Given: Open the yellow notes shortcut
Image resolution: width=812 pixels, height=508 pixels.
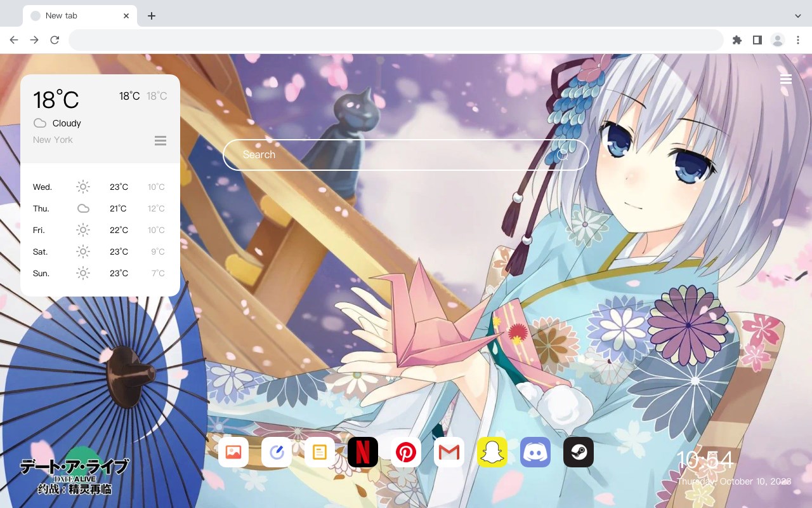Looking at the screenshot, I should click(x=320, y=452).
